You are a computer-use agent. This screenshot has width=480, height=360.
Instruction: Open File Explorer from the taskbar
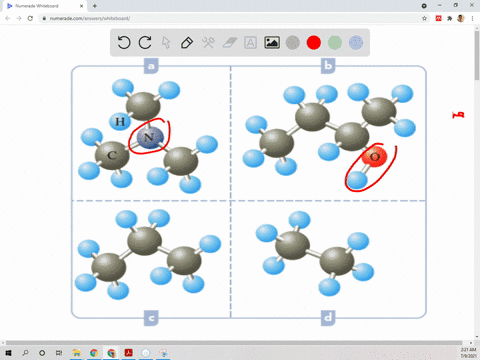77,353
